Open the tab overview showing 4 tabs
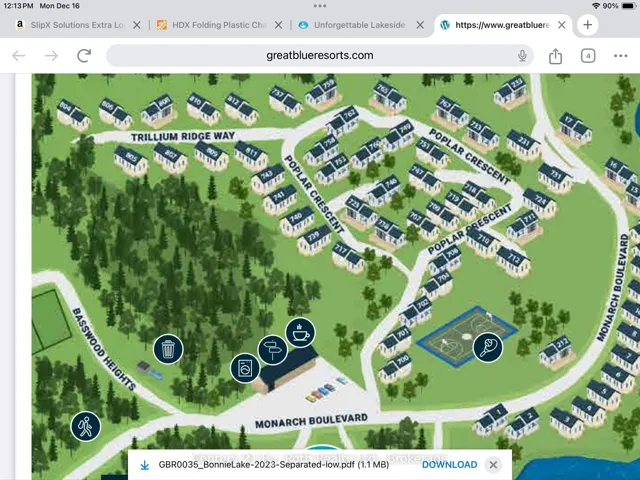Viewport: 640px width, 480px height. (x=588, y=56)
